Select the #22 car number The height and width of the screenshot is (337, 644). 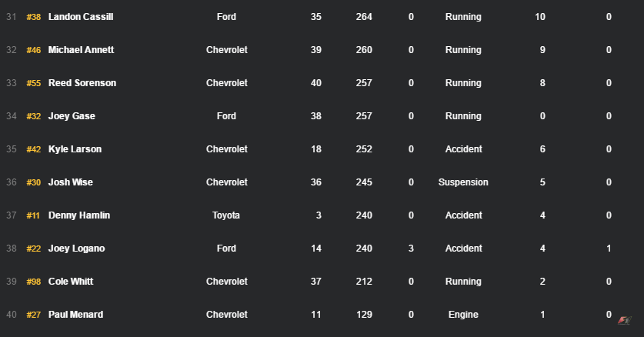pyautogui.click(x=33, y=249)
